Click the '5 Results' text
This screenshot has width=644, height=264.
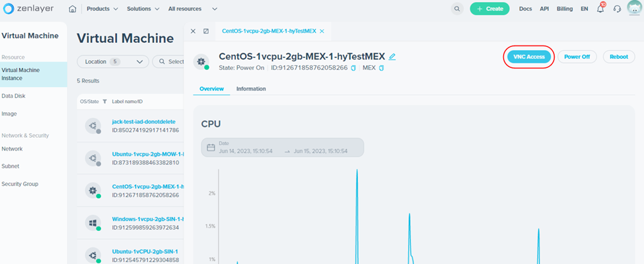(88, 81)
